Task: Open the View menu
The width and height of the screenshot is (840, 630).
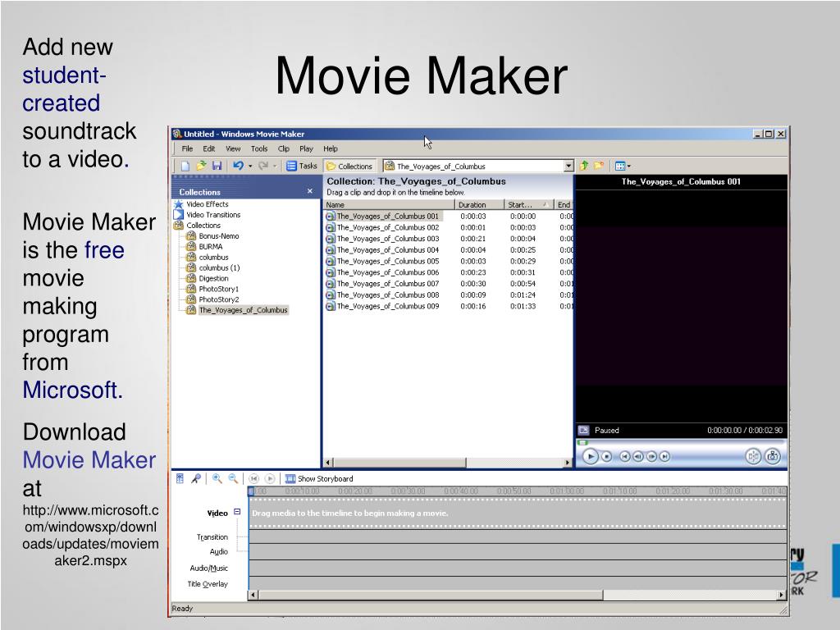Action: pos(232,149)
